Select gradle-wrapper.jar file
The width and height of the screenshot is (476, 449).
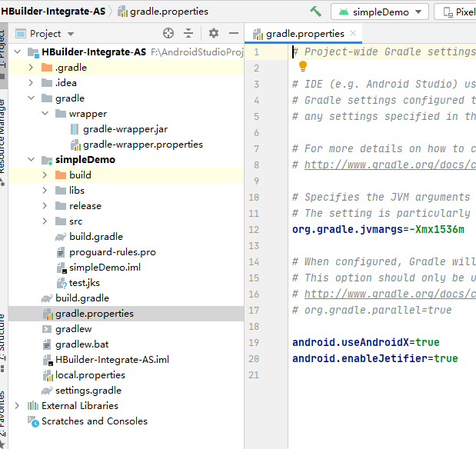125,129
